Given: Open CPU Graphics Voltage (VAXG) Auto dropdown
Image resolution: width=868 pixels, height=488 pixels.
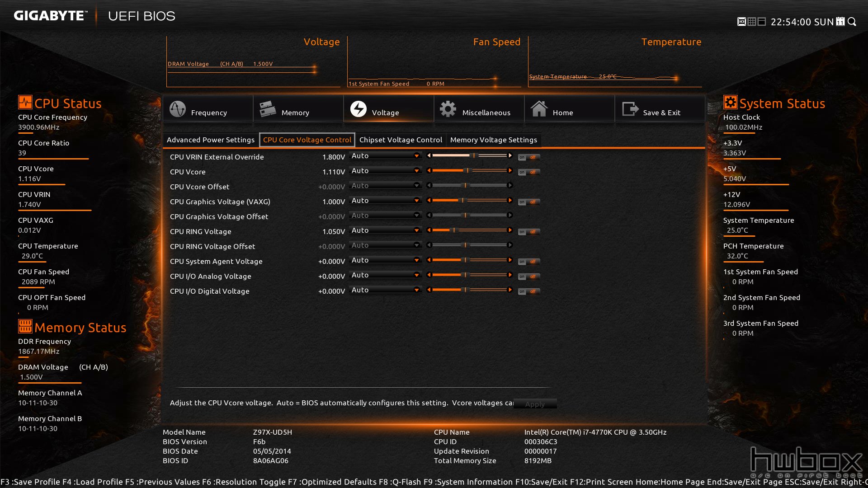Looking at the screenshot, I should 385,200.
